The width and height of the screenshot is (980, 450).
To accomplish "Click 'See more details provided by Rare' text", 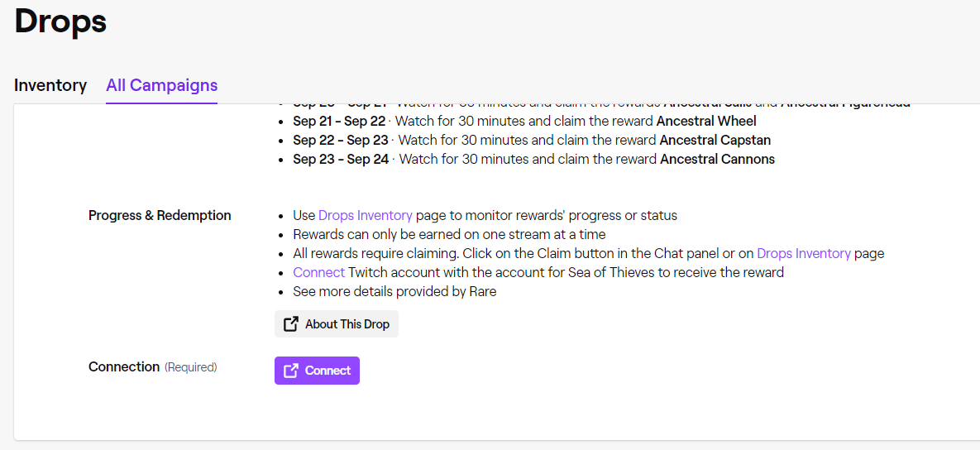I will click(394, 291).
